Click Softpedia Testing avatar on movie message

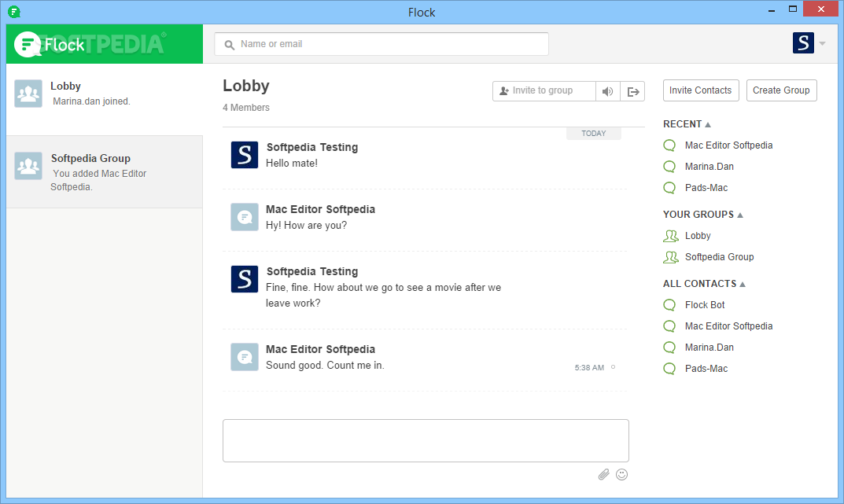(x=245, y=278)
